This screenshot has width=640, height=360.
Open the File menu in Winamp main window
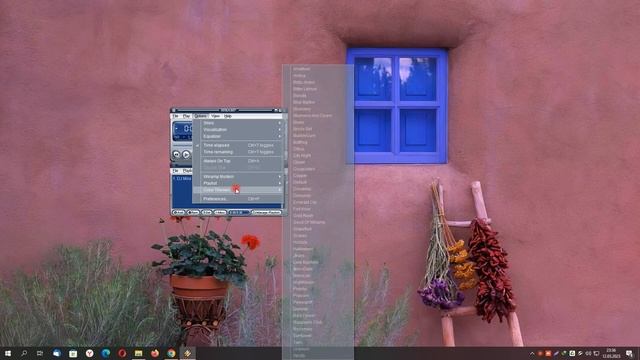click(176, 116)
